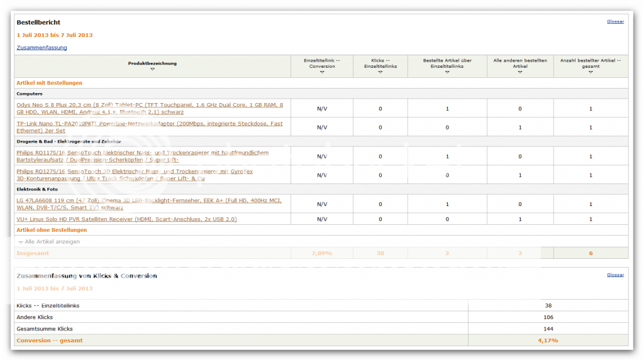Open the Zusammenfassung link
Viewport: 644px width, 360px height.
click(x=42, y=48)
